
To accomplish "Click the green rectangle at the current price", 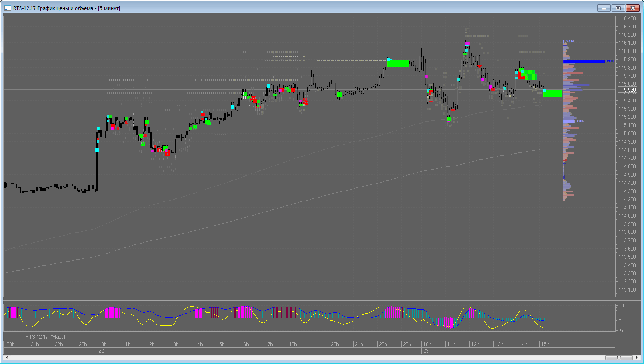I will tap(553, 94).
